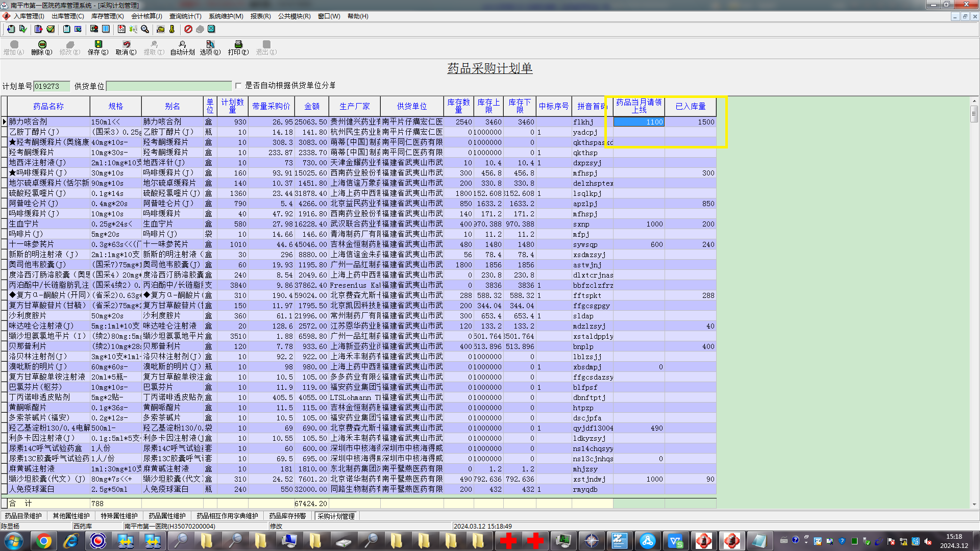The image size is (980, 551).
Task: Click the magnifying glass search toolbar icon
Action: click(x=145, y=29)
